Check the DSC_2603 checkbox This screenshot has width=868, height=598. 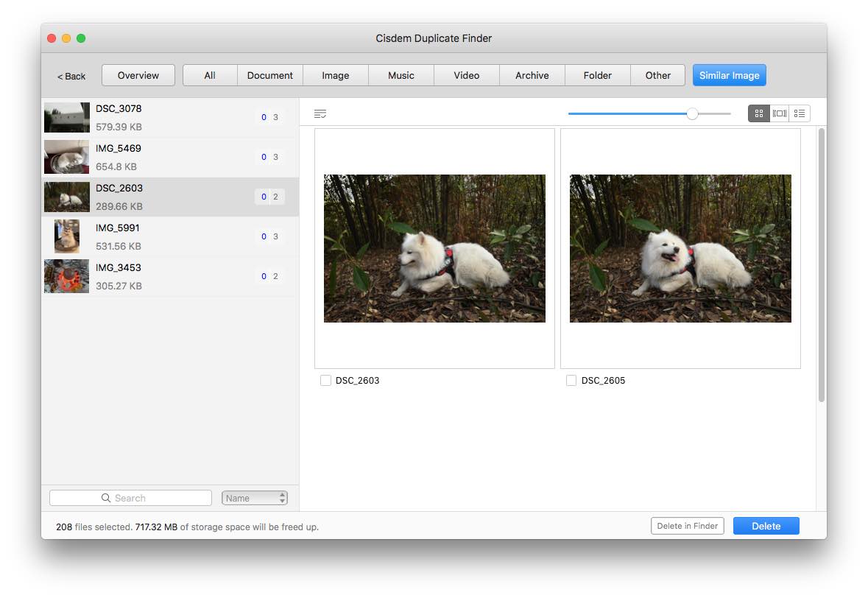tap(325, 381)
